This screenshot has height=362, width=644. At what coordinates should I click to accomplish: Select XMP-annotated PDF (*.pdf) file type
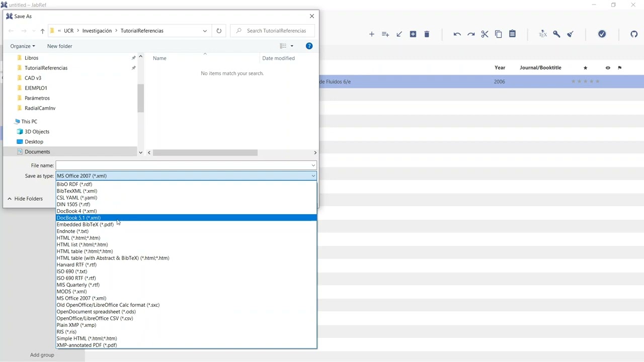[186, 345]
